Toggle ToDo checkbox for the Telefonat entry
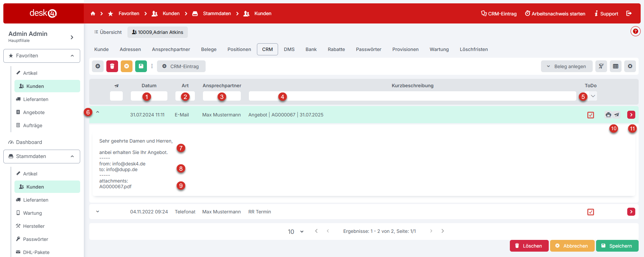The height and width of the screenshot is (257, 644). click(591, 212)
